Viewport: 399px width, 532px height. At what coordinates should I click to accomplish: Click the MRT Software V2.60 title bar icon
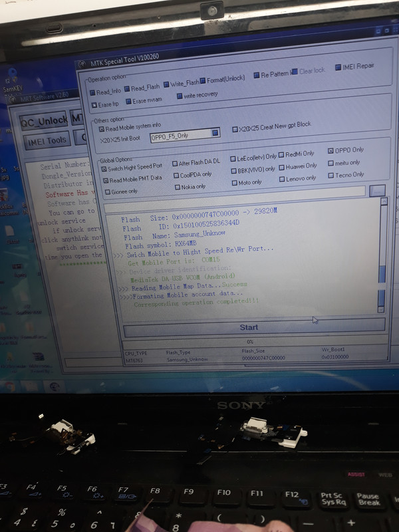click(12, 100)
